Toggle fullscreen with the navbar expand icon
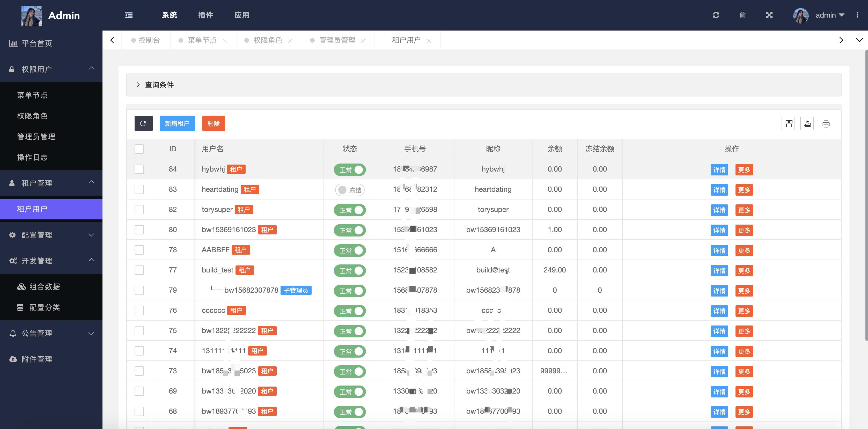The width and height of the screenshot is (868, 429). click(769, 15)
